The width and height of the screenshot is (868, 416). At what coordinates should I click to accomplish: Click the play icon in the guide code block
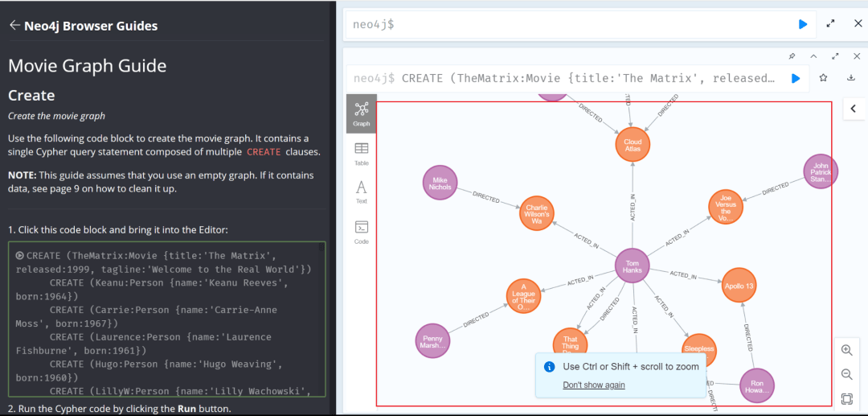tap(20, 255)
